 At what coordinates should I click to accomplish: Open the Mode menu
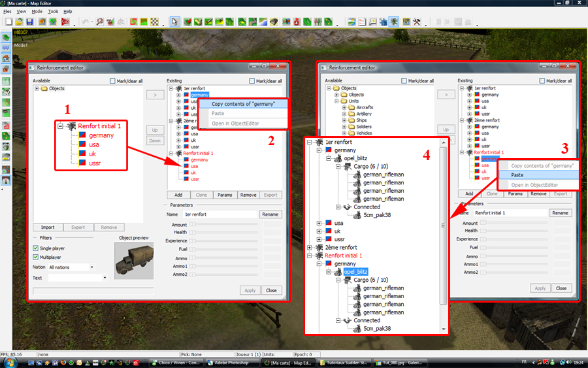[37, 12]
